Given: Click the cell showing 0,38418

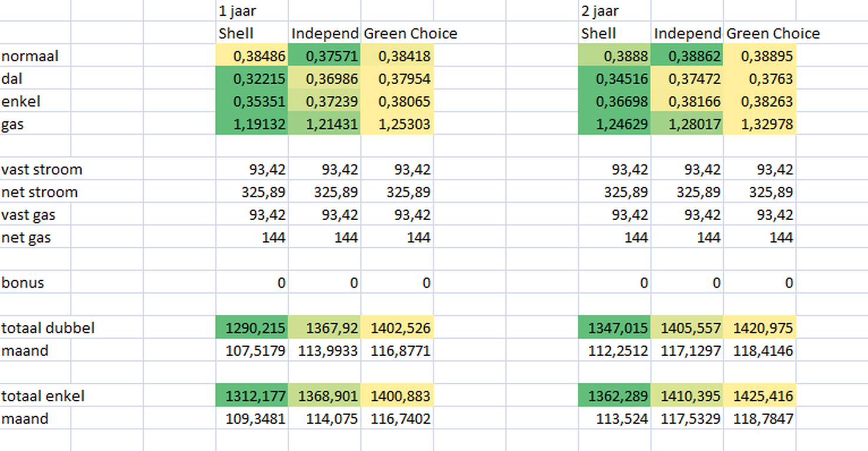Looking at the screenshot, I should point(397,56).
